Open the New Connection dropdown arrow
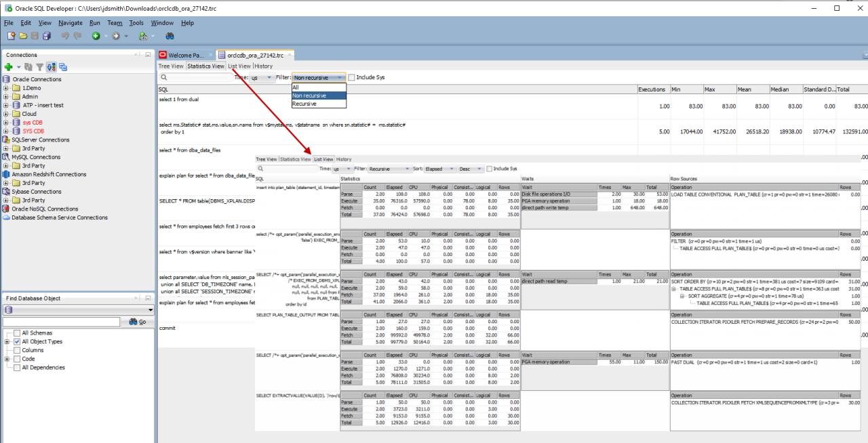This screenshot has width=868, height=443. coord(19,68)
